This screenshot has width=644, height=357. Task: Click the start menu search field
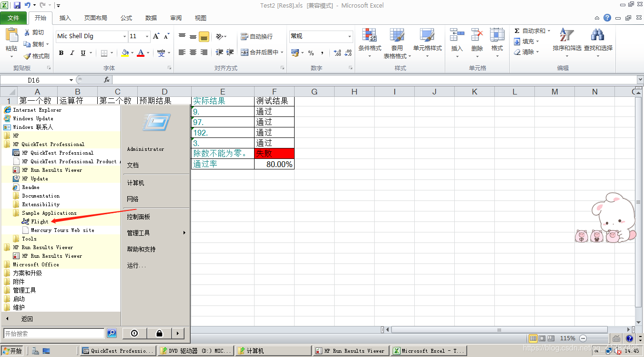[54, 334]
